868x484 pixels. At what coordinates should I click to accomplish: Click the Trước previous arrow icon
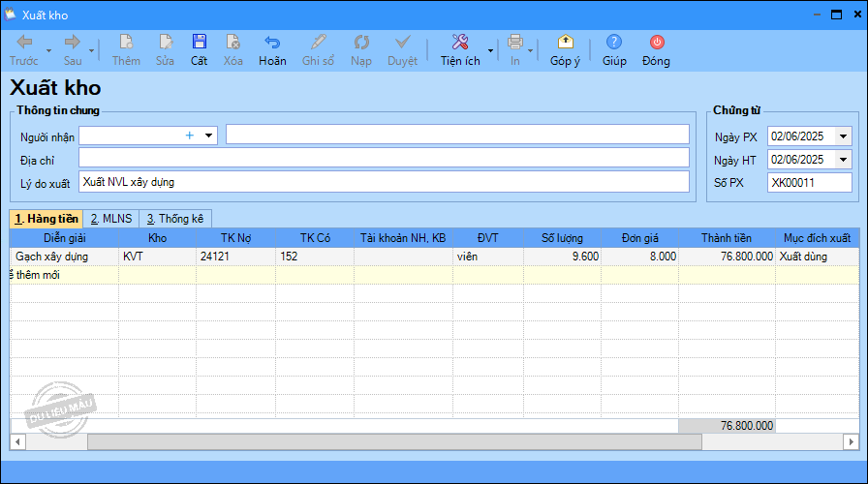[x=24, y=43]
